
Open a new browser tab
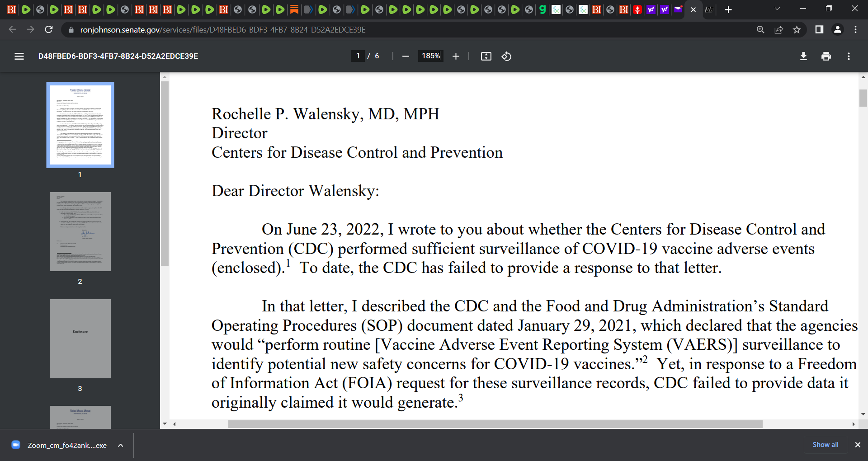[x=728, y=9]
